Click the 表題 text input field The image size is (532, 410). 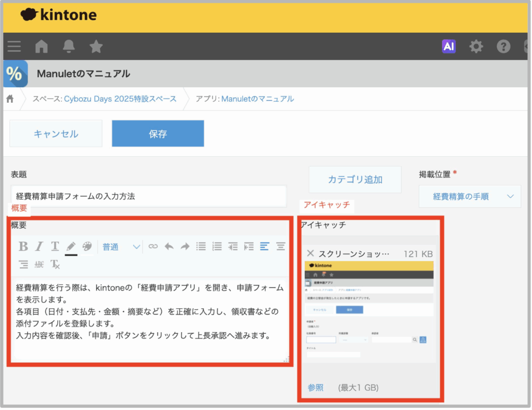tap(149, 196)
